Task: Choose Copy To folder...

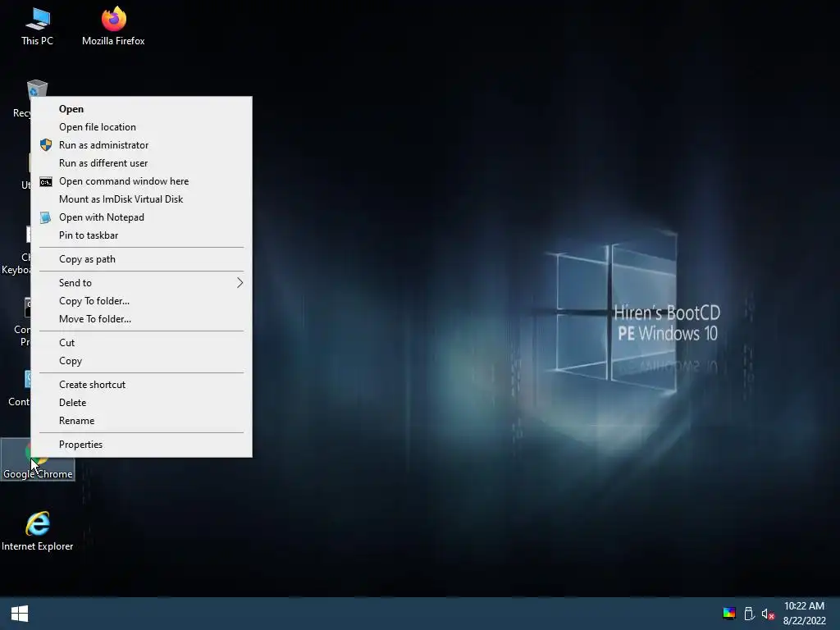Action: tap(141, 301)
